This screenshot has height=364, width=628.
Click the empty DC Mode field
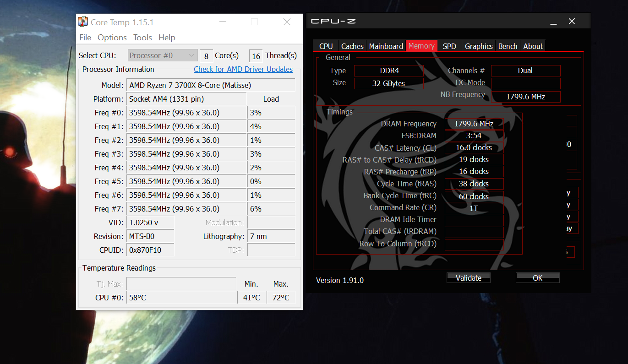coord(525,83)
